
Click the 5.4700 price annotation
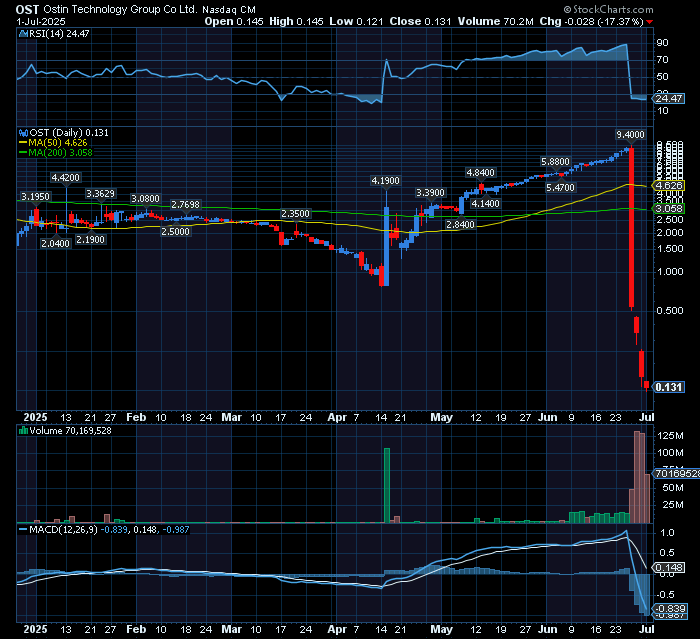coord(560,188)
